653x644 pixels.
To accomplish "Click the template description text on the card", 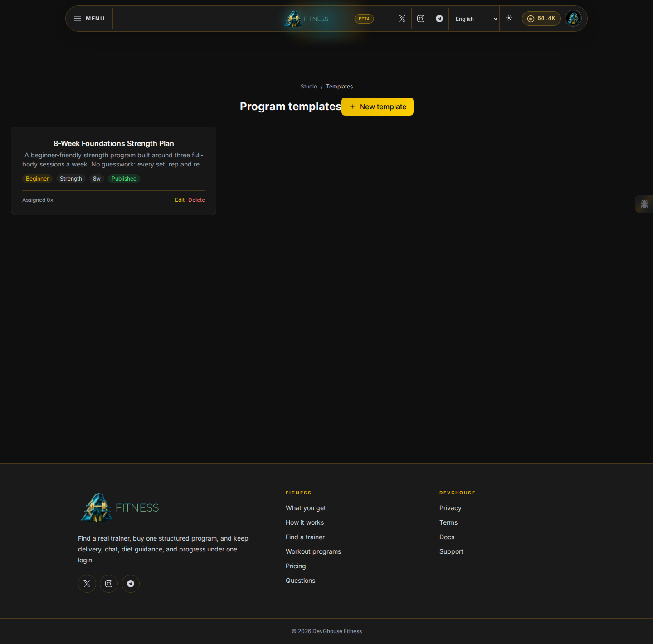I will tap(114, 160).
